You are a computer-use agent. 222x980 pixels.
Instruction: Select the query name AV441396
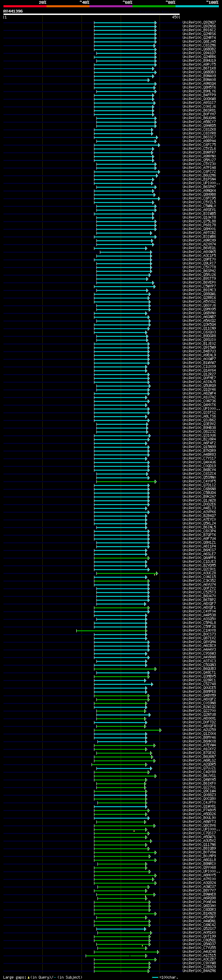[13, 11]
